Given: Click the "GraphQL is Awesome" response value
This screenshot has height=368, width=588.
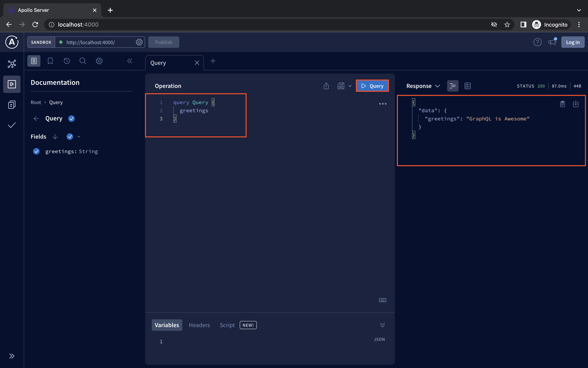Looking at the screenshot, I should tap(498, 119).
